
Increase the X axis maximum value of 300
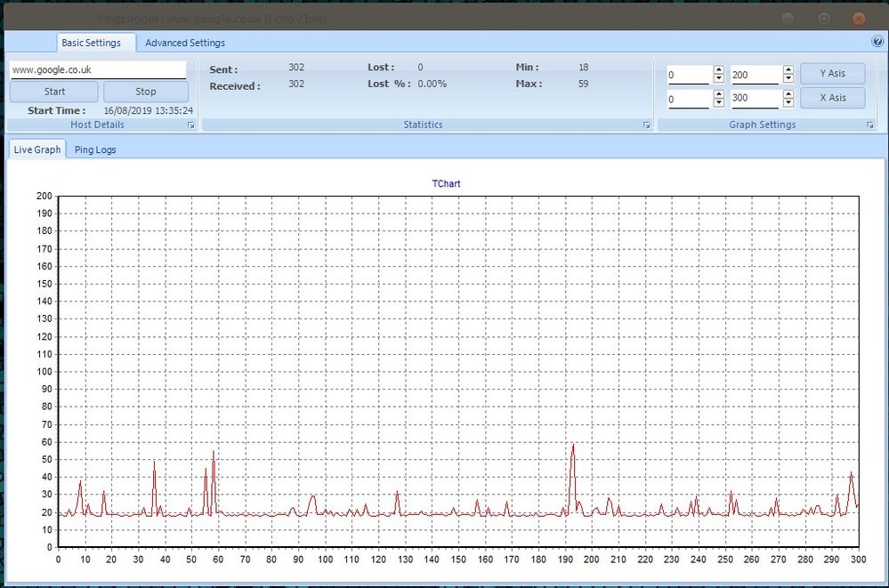point(788,93)
